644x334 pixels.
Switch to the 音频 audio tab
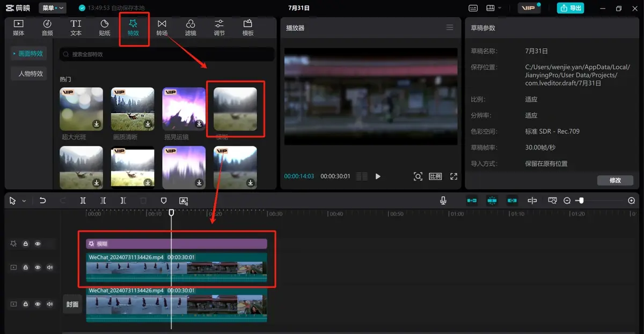(47, 28)
